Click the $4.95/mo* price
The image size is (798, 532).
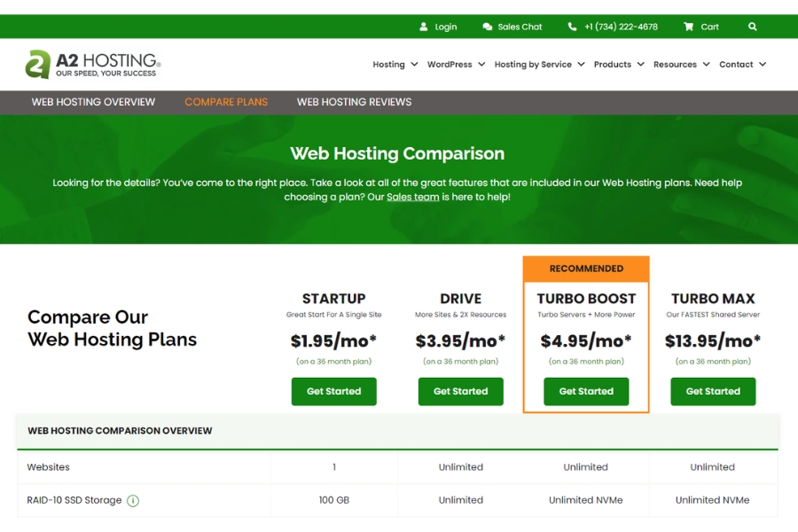[586, 340]
